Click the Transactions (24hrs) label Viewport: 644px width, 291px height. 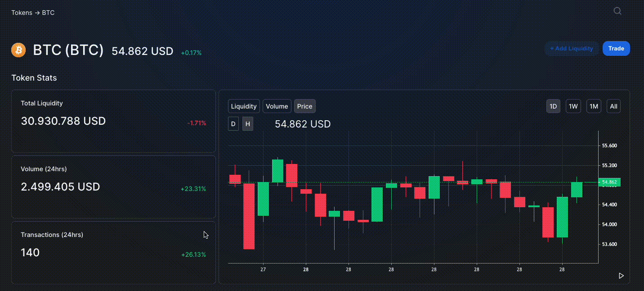tap(52, 235)
